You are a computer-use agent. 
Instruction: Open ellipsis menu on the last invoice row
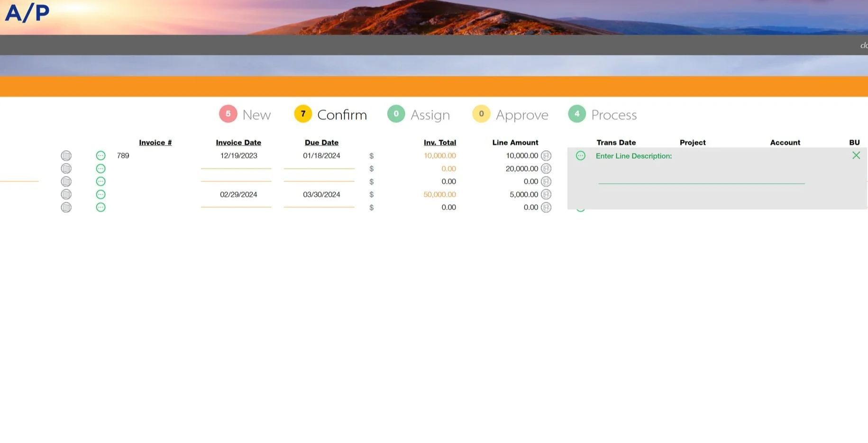101,207
